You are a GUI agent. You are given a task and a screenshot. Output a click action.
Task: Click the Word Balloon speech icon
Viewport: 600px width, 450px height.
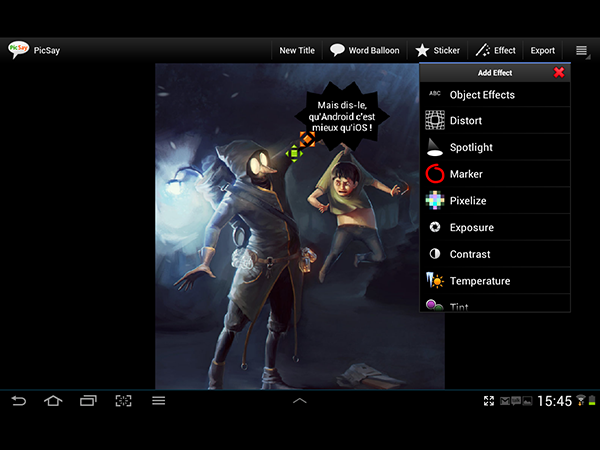pos(337,50)
